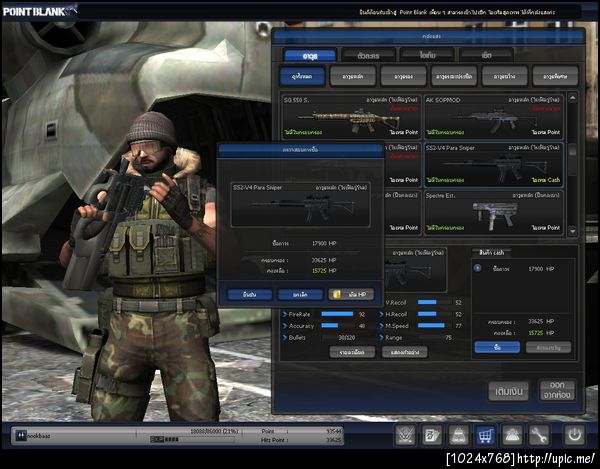Click the weapon list scrollbar thumb
600x469 pixels.
pos(572,151)
